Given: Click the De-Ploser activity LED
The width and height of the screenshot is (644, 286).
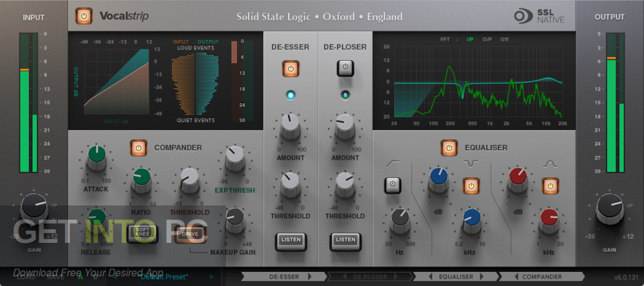Looking at the screenshot, I should (345, 95).
